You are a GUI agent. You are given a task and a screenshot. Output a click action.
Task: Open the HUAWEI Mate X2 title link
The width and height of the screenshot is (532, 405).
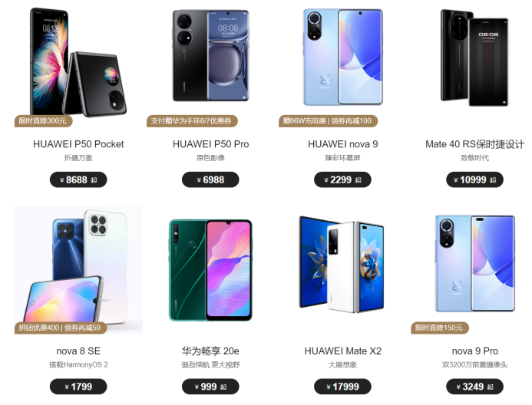tap(342, 351)
